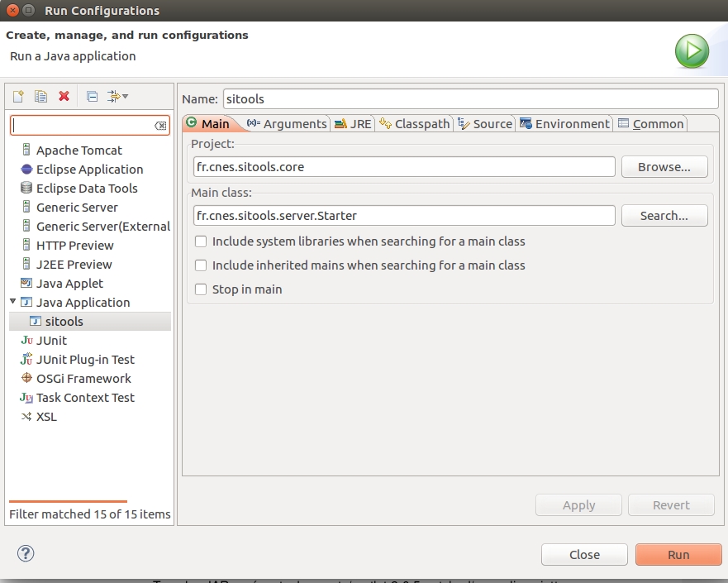
Task: Switch to the Environment tab
Action: [x=564, y=124]
